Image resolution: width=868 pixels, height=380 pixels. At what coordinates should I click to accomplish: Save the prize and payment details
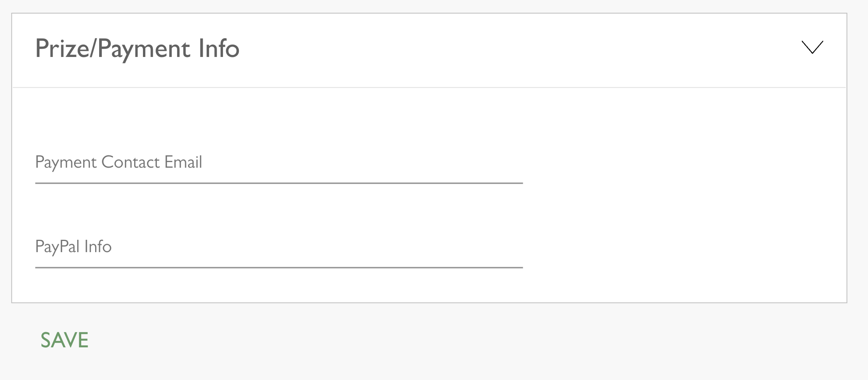(x=65, y=340)
